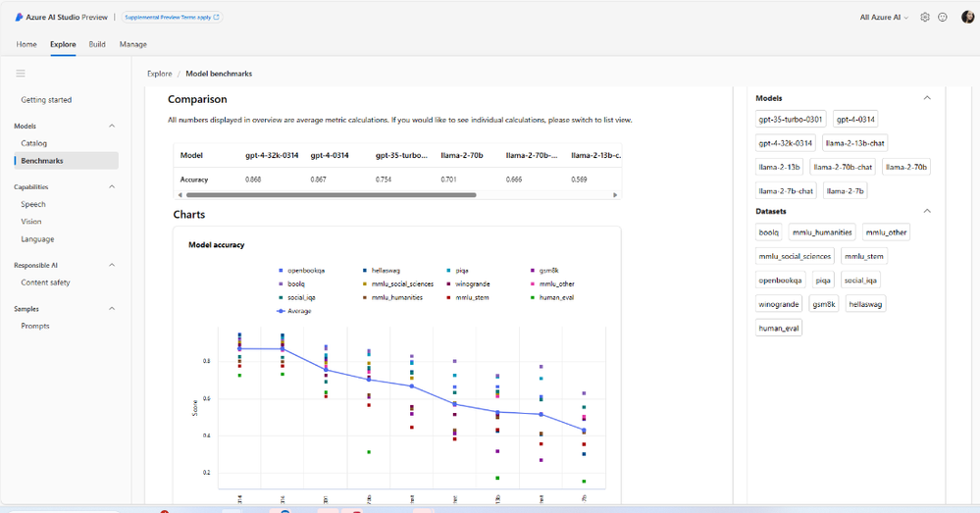Toggle boolq legend entry in chart

coord(292,283)
